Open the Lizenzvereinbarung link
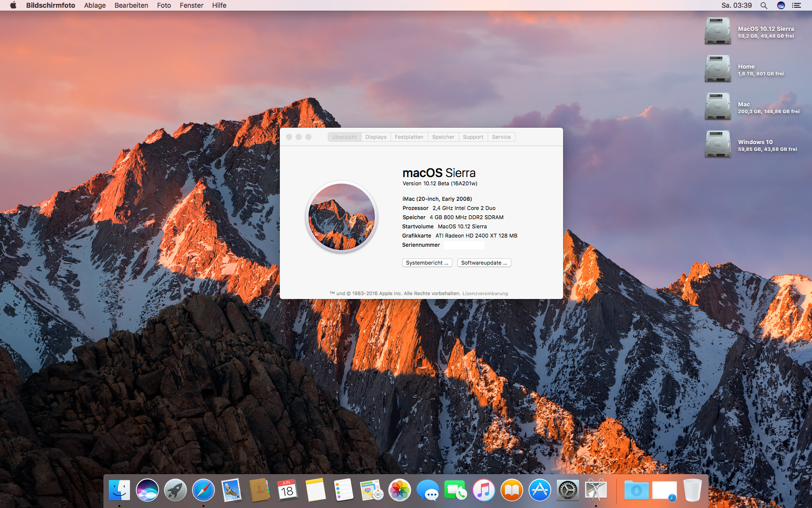812x508 pixels. tap(485, 293)
